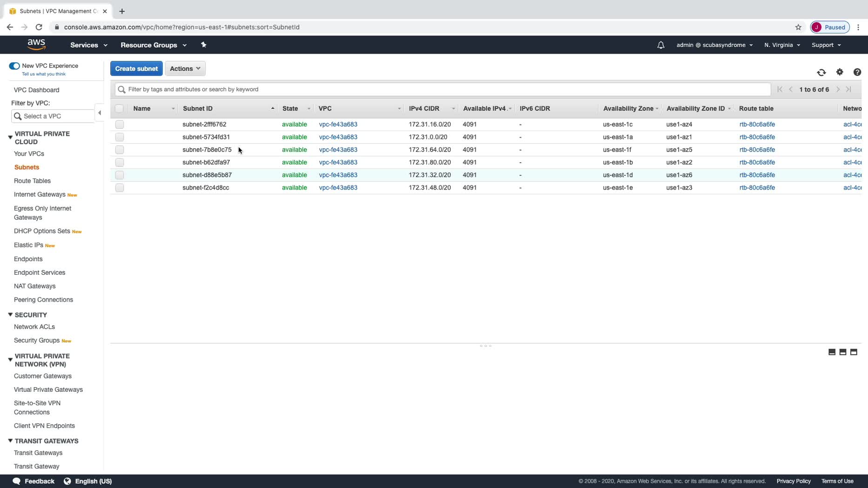Open Security Groups in sidebar
Image resolution: width=868 pixels, height=488 pixels.
(x=37, y=340)
